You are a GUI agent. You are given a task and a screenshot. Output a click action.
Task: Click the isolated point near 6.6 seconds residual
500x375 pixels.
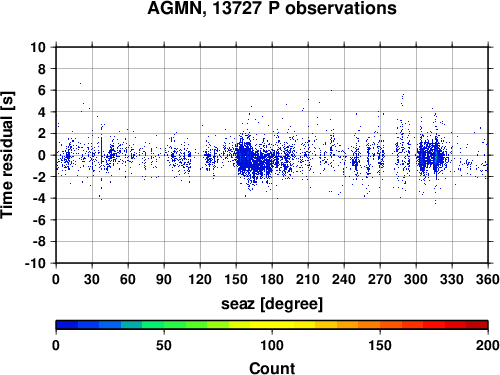[80, 83]
